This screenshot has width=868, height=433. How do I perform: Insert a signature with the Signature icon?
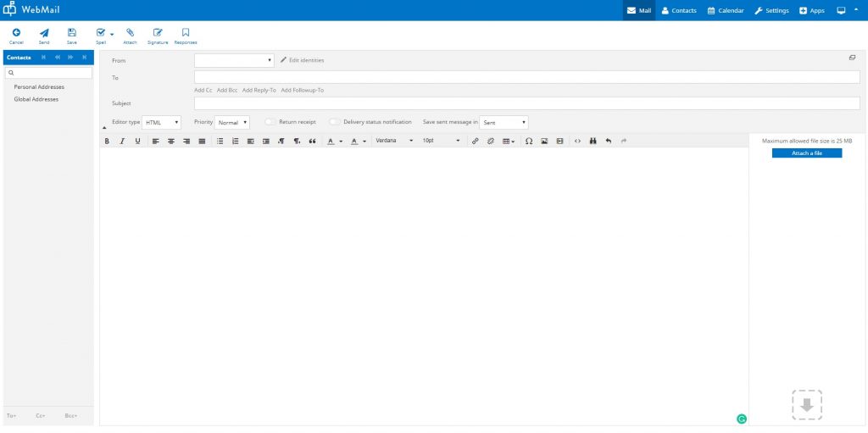coord(158,33)
